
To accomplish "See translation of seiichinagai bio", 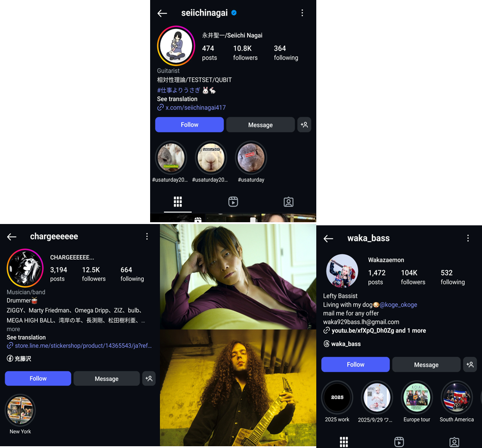I will [177, 99].
